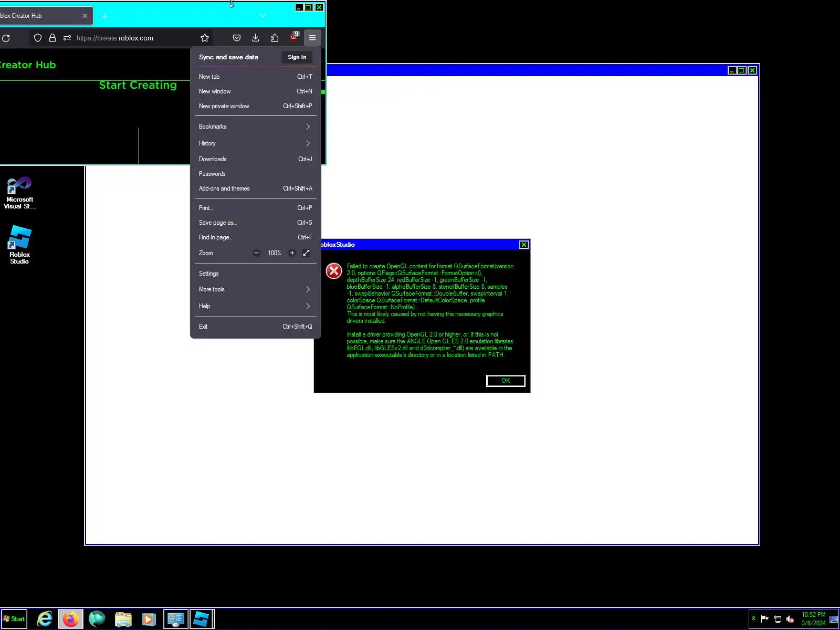Image resolution: width=840 pixels, height=630 pixels.
Task: Choose New window in the menu
Action: (x=256, y=91)
